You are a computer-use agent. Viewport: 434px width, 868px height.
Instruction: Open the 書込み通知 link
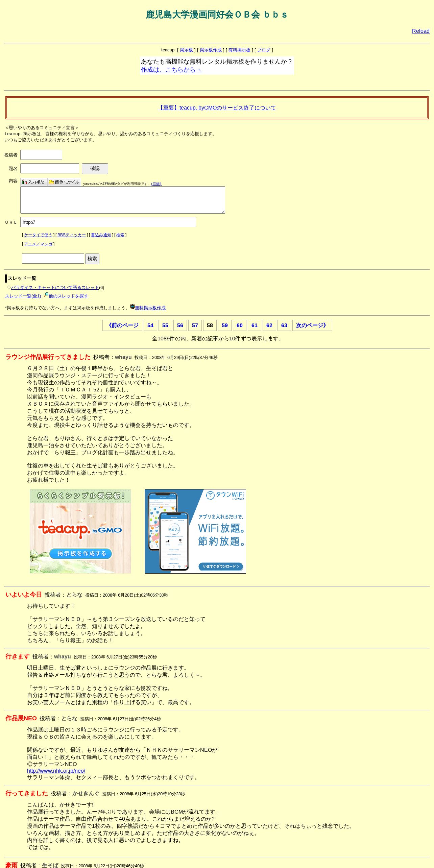click(x=101, y=235)
